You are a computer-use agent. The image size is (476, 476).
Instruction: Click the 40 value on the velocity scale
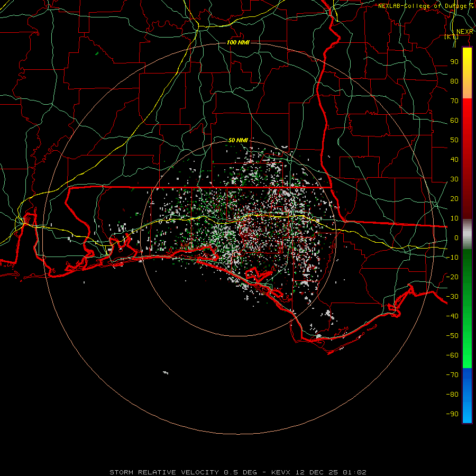454,160
